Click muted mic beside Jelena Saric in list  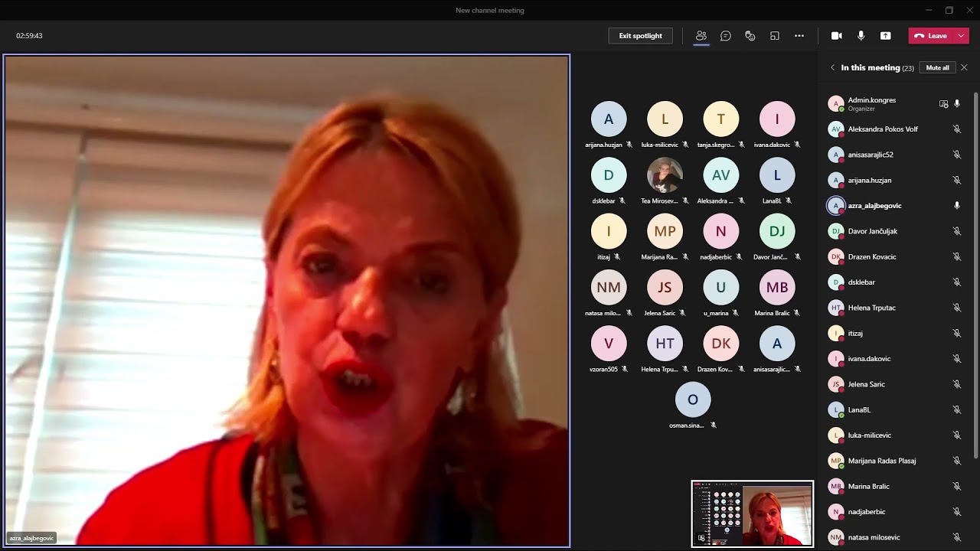point(957,384)
